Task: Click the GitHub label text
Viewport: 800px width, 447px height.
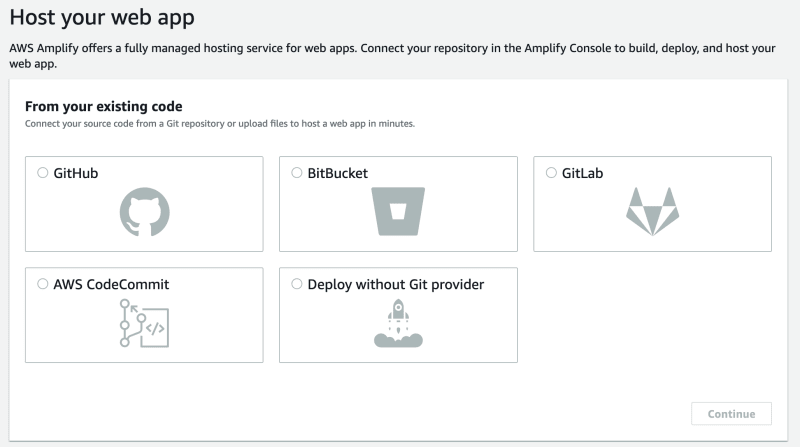Action: click(76, 173)
